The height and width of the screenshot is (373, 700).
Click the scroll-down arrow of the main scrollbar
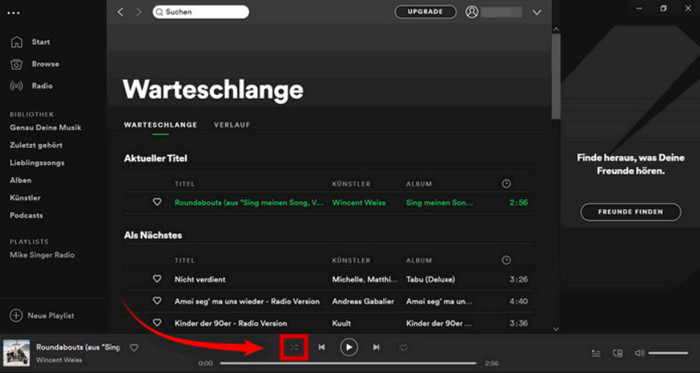coord(556,329)
